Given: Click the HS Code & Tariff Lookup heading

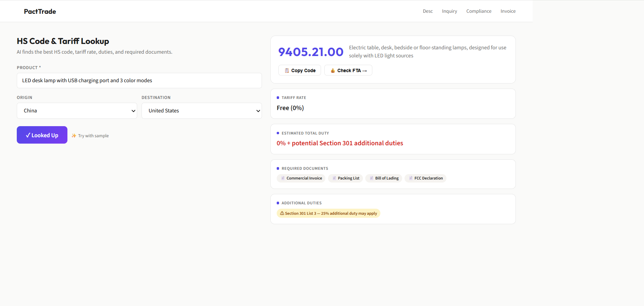Looking at the screenshot, I should [x=63, y=41].
